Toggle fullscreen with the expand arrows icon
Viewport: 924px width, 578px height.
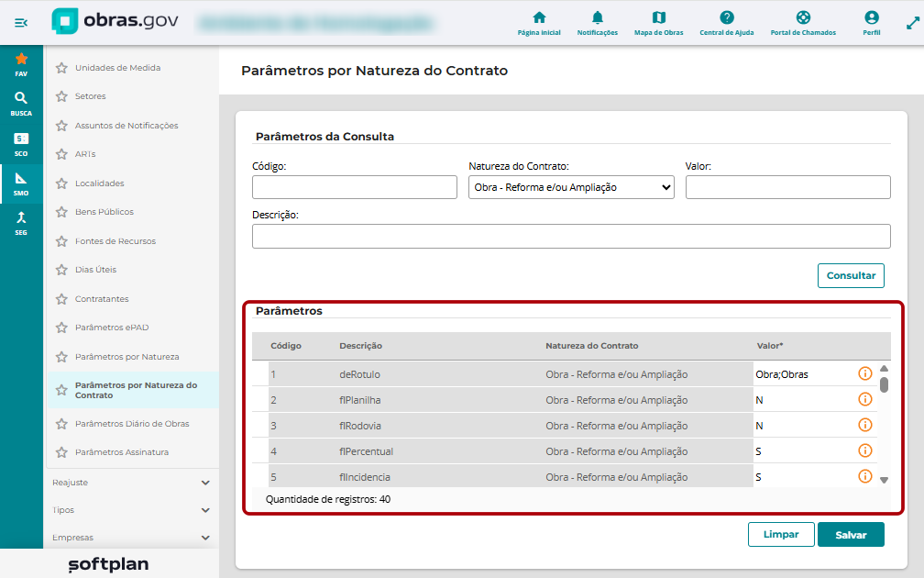[x=912, y=23]
